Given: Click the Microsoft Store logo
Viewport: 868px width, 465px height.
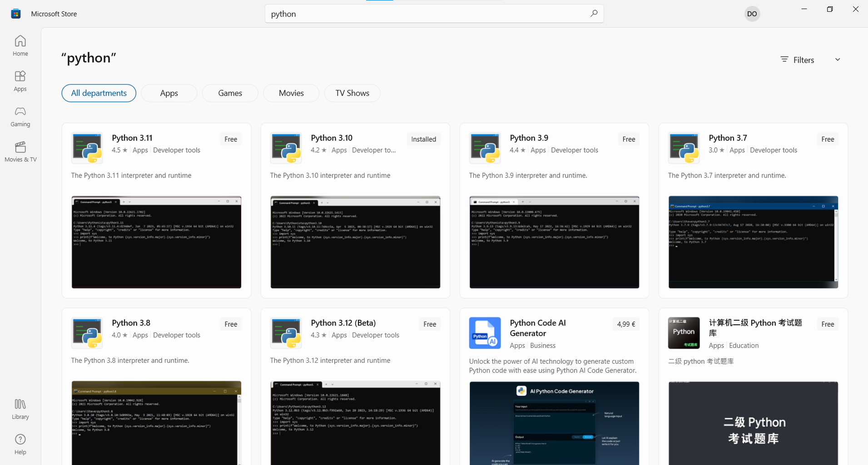Looking at the screenshot, I should point(15,13).
